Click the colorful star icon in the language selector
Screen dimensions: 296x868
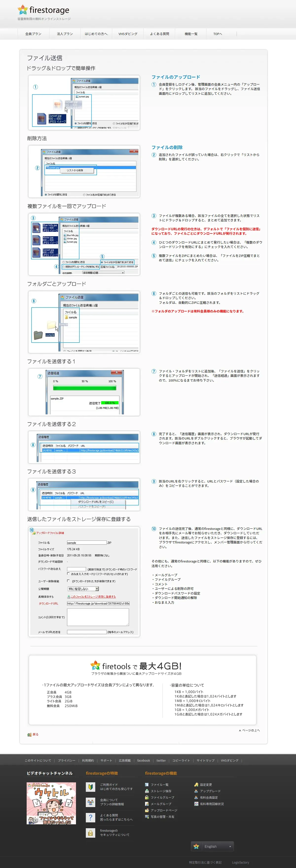[196, 846]
